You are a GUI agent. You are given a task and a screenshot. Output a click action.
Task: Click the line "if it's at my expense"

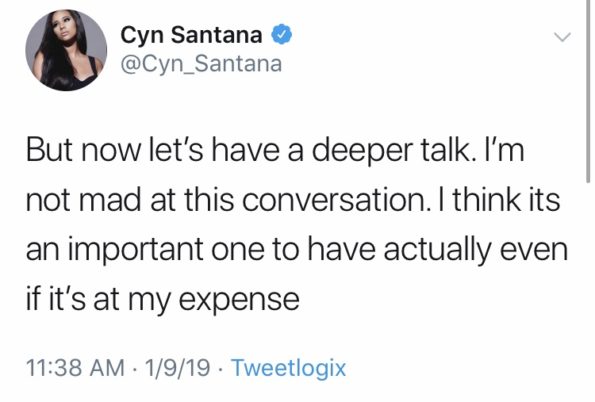tap(163, 300)
